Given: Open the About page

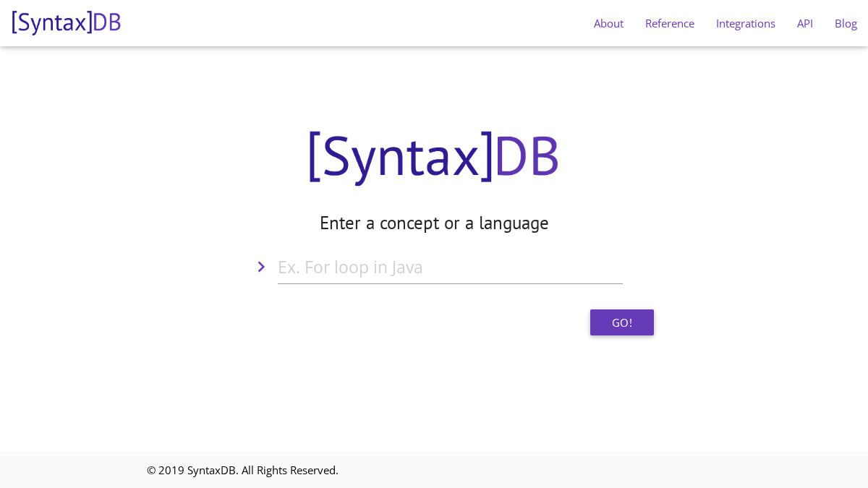Looking at the screenshot, I should click(608, 23).
